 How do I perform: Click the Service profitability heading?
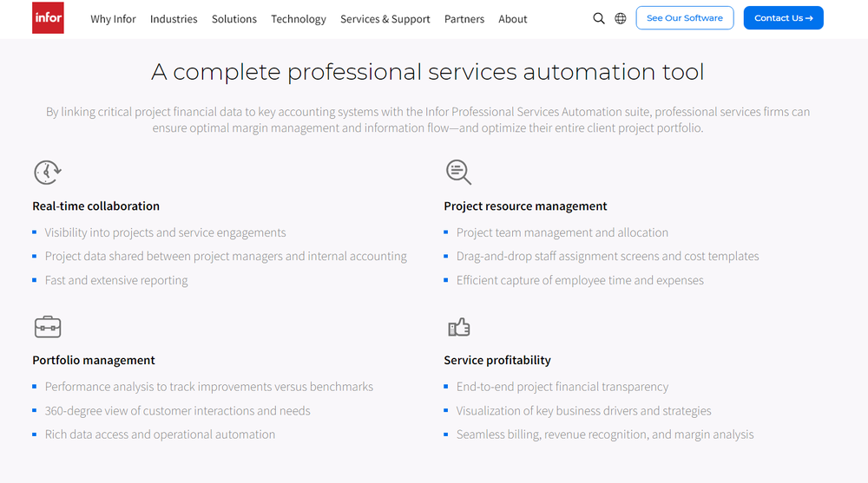(x=497, y=360)
